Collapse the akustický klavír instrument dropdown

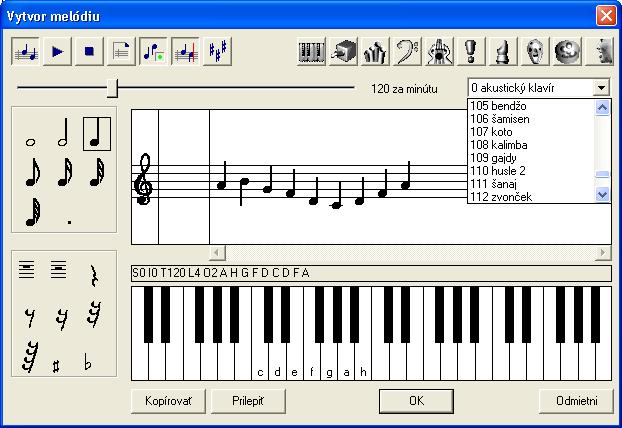pos(601,88)
